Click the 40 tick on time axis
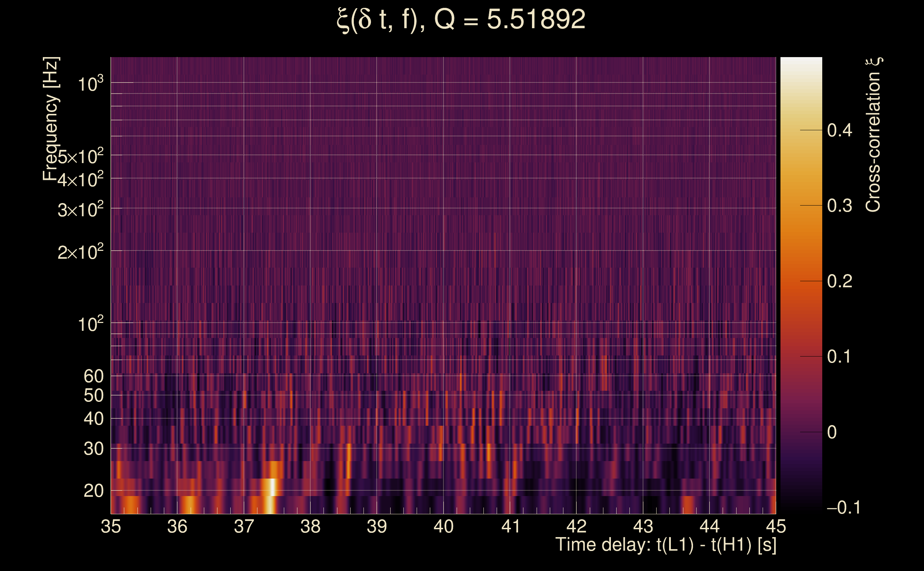Image resolution: width=924 pixels, height=571 pixels. click(x=443, y=526)
